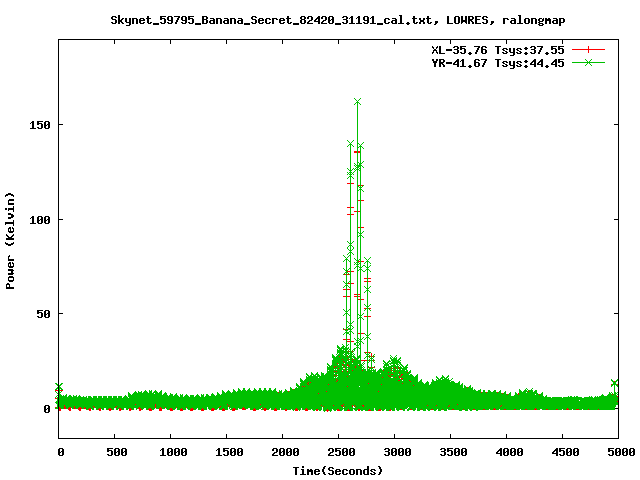Click the x-axis tick label 1000

(x=173, y=452)
